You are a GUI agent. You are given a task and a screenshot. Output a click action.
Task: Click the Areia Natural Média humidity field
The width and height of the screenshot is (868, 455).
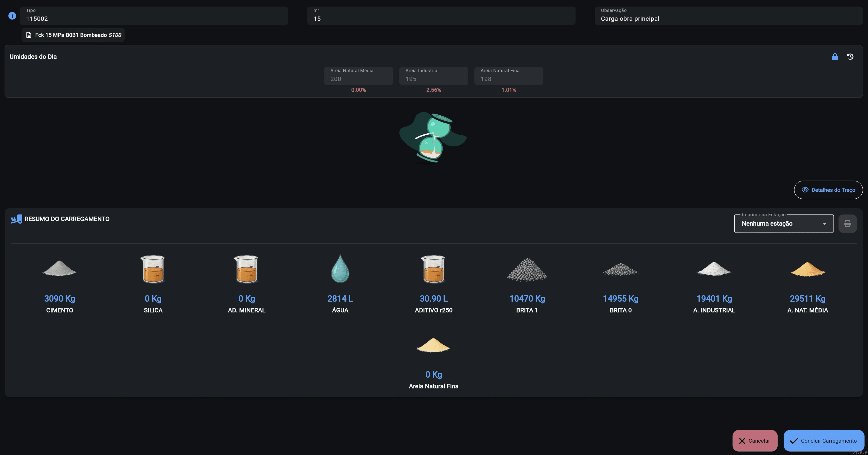(x=359, y=76)
